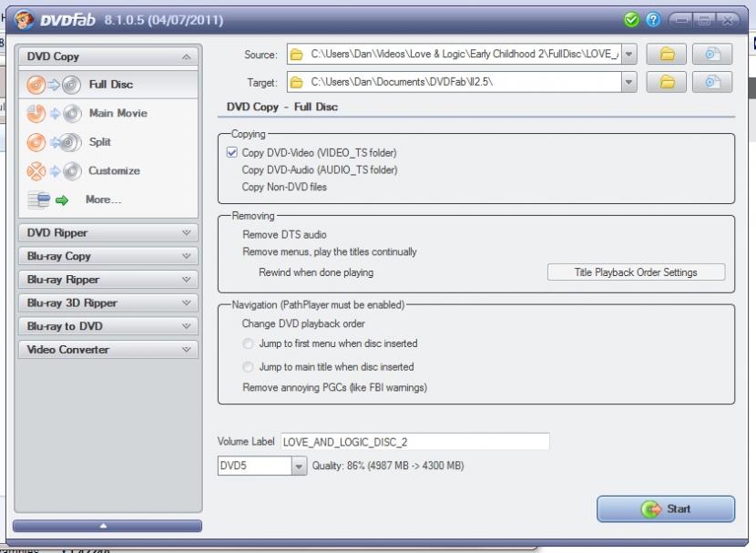Screen dimensions: 756x553
Task: Collapse sidebar with bottom arrow bar
Action: pos(107,526)
